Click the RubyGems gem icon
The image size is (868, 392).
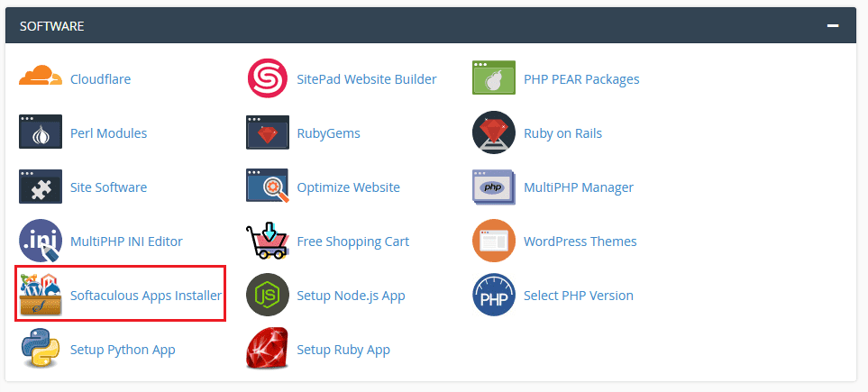pos(268,132)
